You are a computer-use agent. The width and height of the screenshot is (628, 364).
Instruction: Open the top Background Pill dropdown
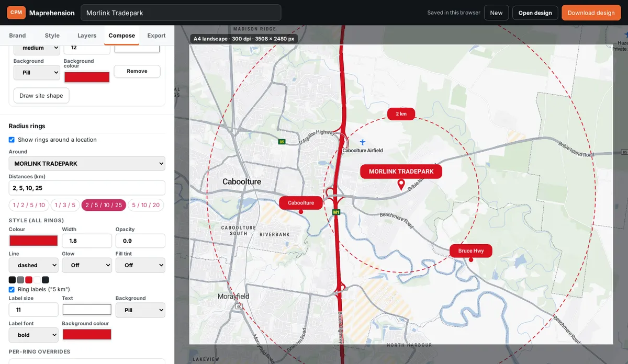click(x=37, y=73)
